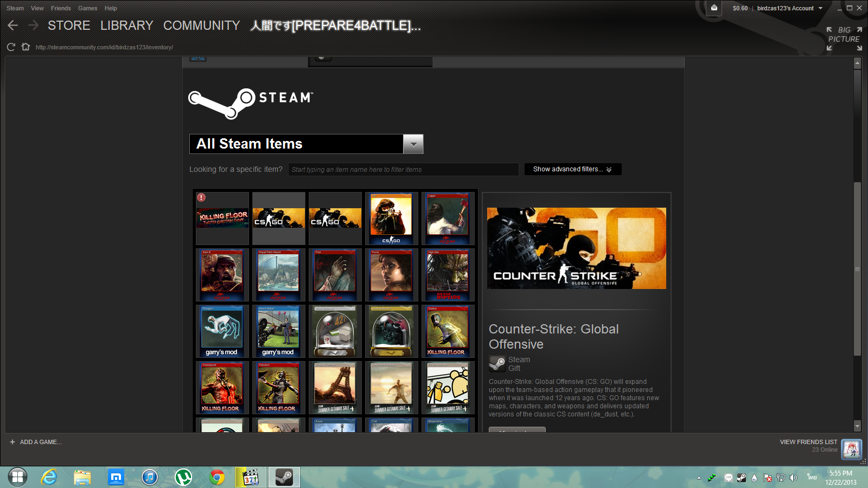Image resolution: width=868 pixels, height=488 pixels.
Task: Click the red warning icon on Killing Floor item
Action: point(201,197)
